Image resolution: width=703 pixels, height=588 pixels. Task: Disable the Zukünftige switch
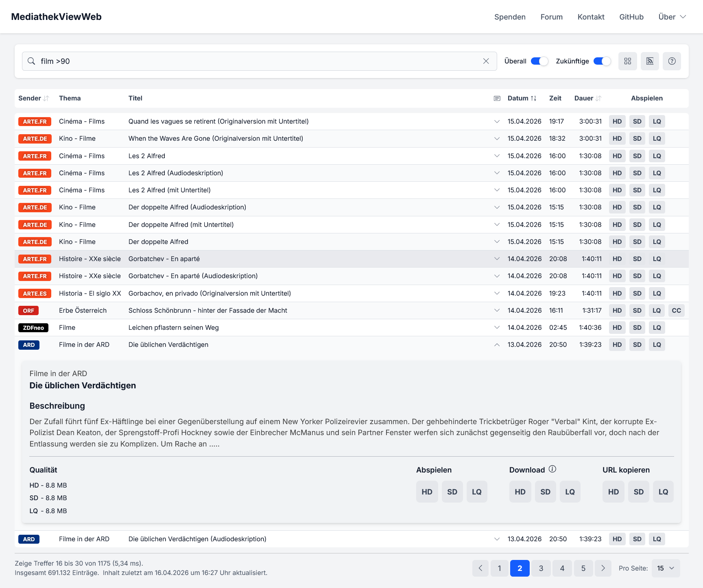click(602, 61)
